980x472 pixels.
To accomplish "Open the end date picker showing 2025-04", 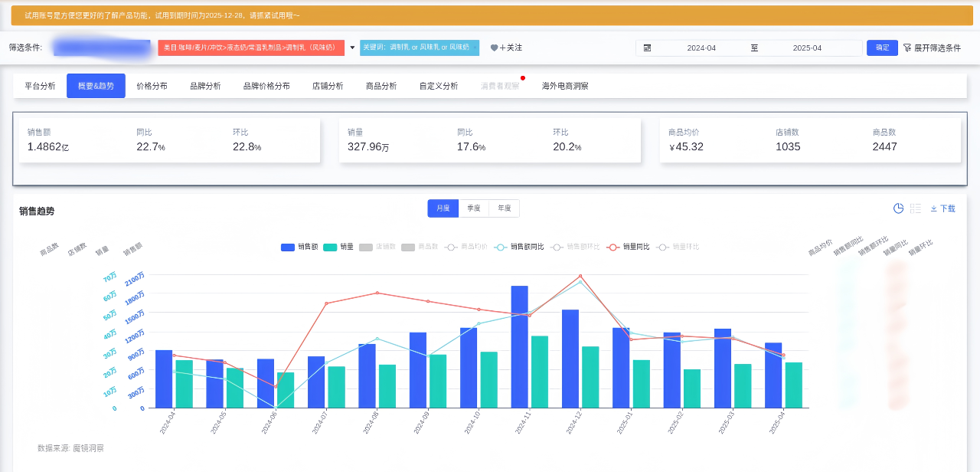I will click(807, 48).
